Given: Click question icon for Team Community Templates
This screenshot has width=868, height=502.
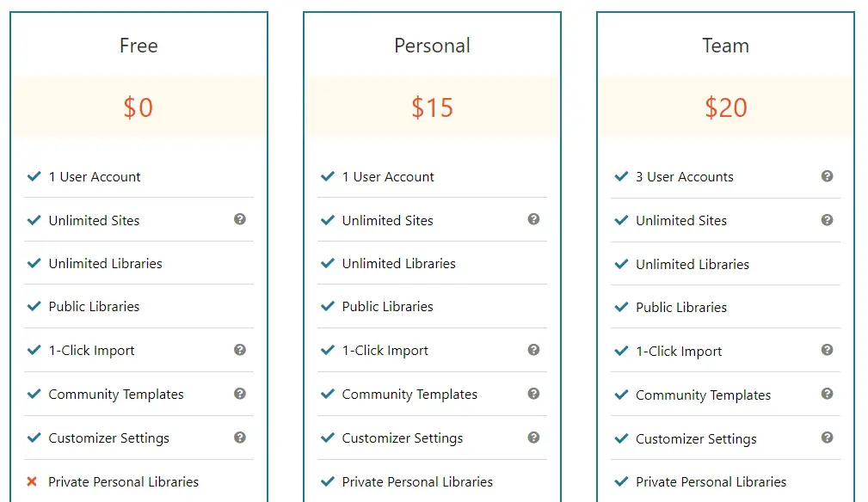Looking at the screenshot, I should pyautogui.click(x=827, y=394).
